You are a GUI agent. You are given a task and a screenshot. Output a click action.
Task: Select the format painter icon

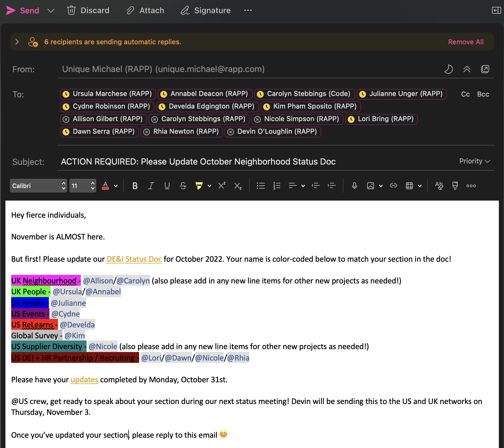[455, 186]
